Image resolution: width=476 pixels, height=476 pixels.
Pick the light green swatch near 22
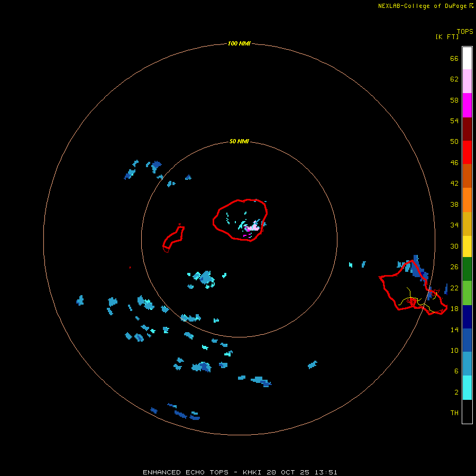(x=467, y=293)
